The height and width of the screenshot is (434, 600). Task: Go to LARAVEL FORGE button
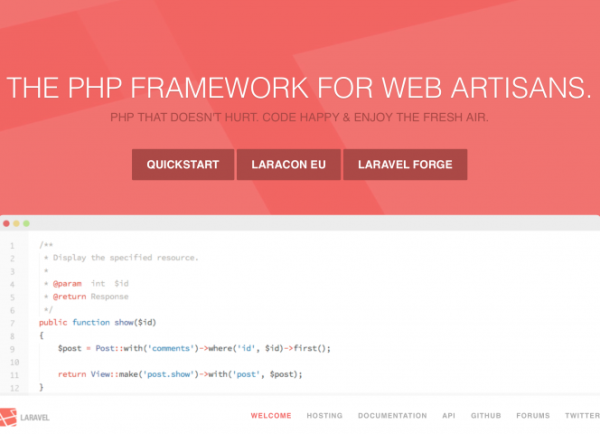tap(405, 164)
